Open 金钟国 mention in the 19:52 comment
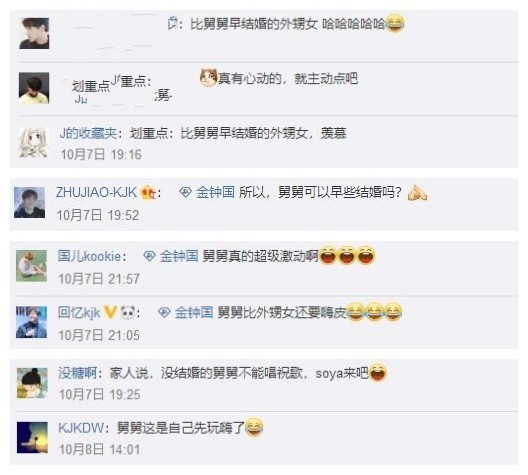The image size is (528, 475). point(215,192)
